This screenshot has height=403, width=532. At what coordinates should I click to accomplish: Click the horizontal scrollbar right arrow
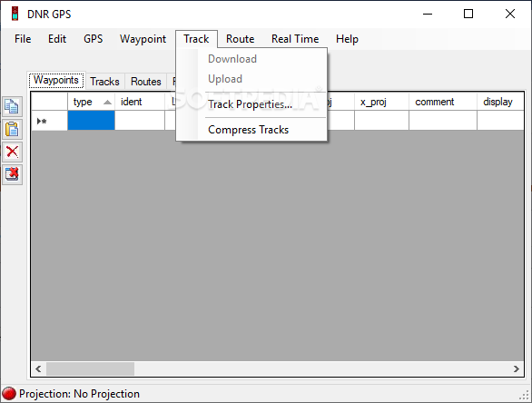click(x=516, y=369)
